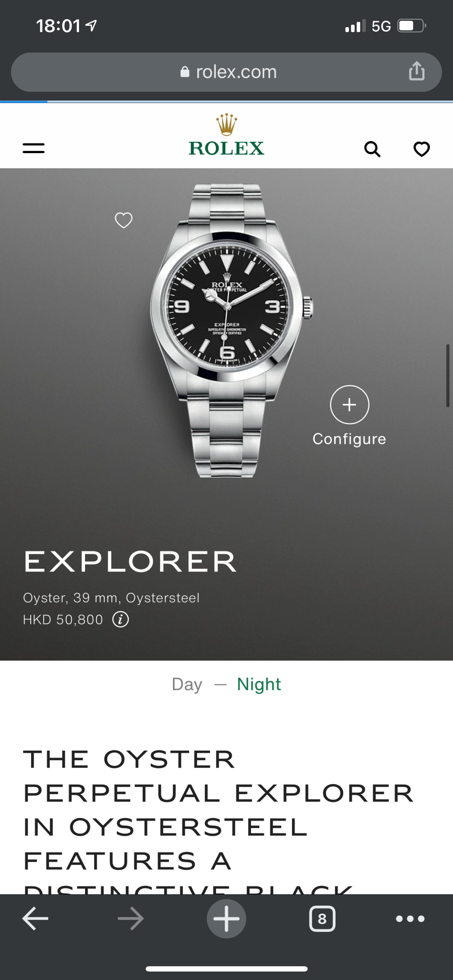The width and height of the screenshot is (453, 980).
Task: Switch to Night view
Action: pyautogui.click(x=259, y=684)
